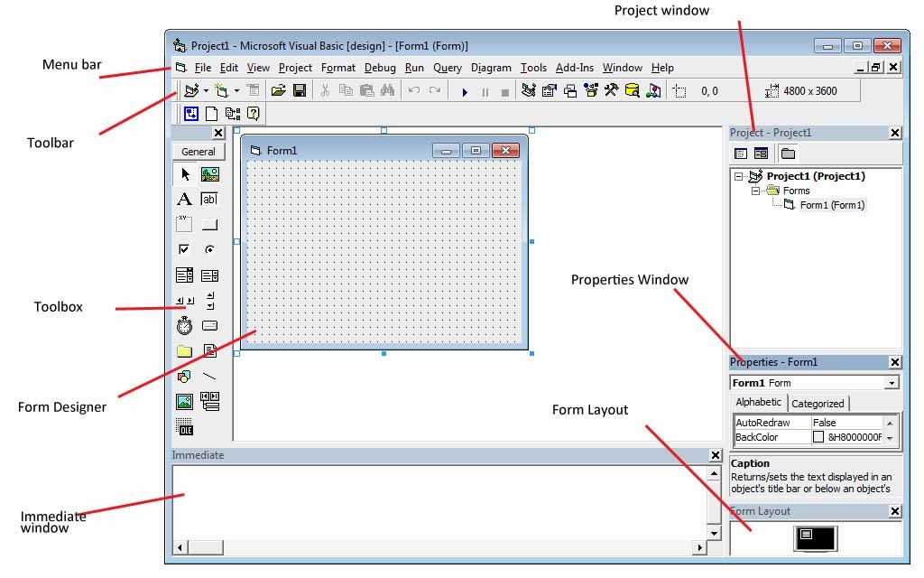Screen dimensions: 924x578
Task: Open the dropdown arrow beside Add Form
Action: (235, 90)
